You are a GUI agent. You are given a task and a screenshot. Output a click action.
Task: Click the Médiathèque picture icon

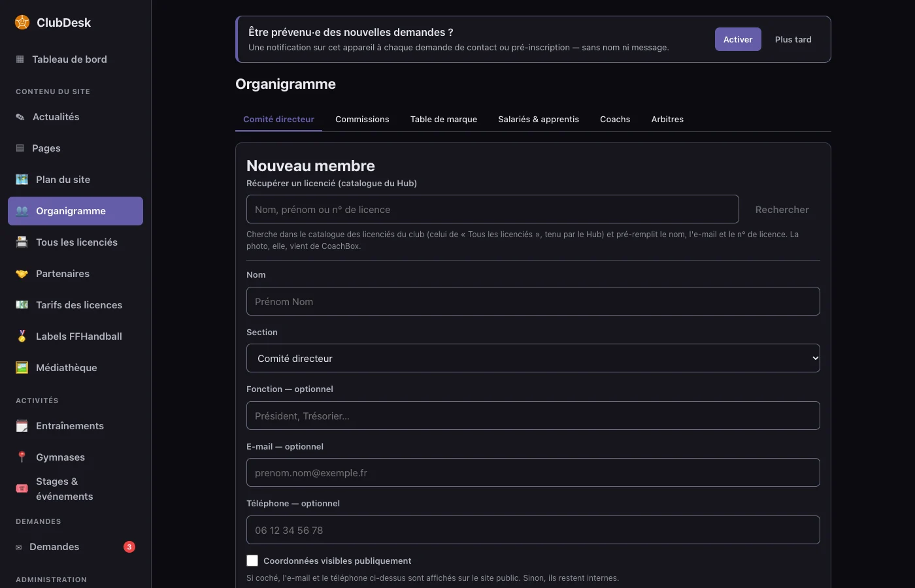coord(22,368)
